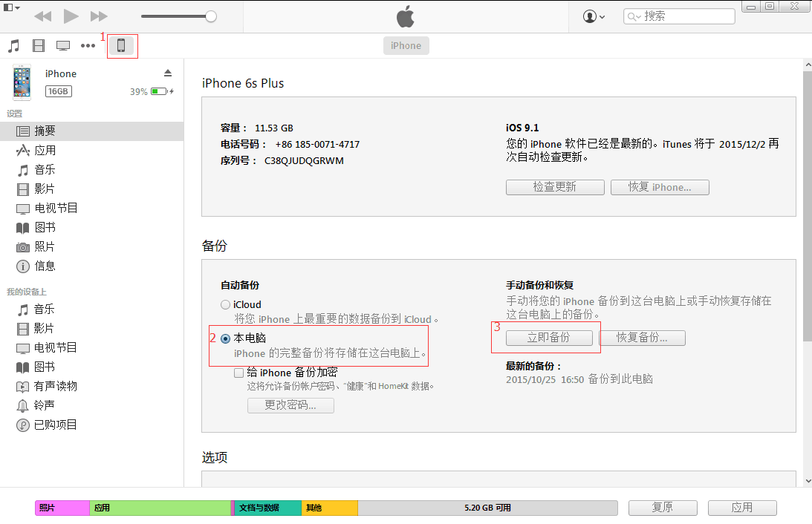Open the TV shows library icon
The height and width of the screenshot is (524, 812).
coord(63,46)
